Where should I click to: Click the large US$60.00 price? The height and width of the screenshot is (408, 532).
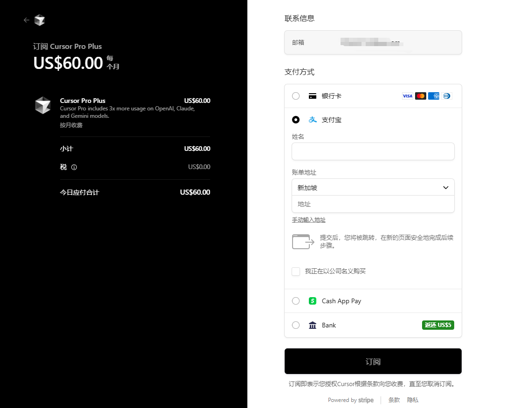(x=68, y=63)
